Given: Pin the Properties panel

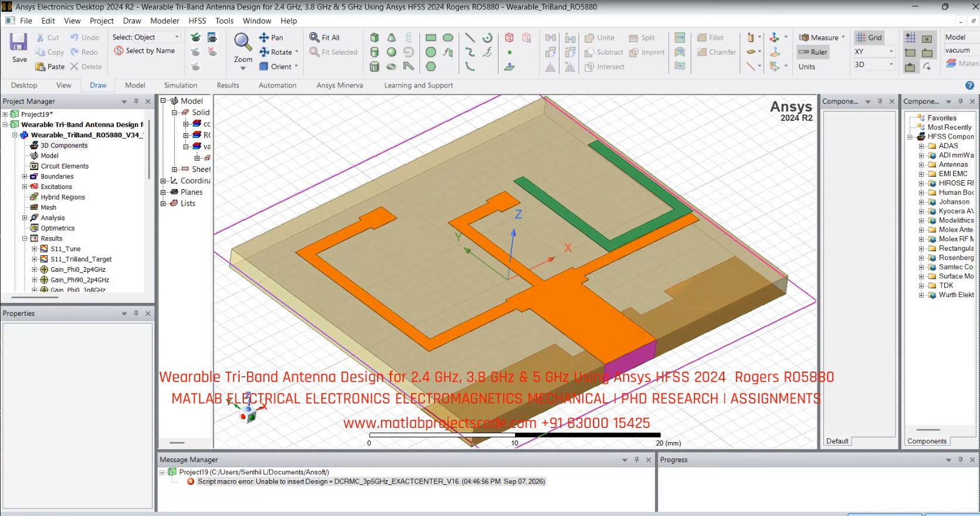Looking at the screenshot, I should pyautogui.click(x=136, y=313).
